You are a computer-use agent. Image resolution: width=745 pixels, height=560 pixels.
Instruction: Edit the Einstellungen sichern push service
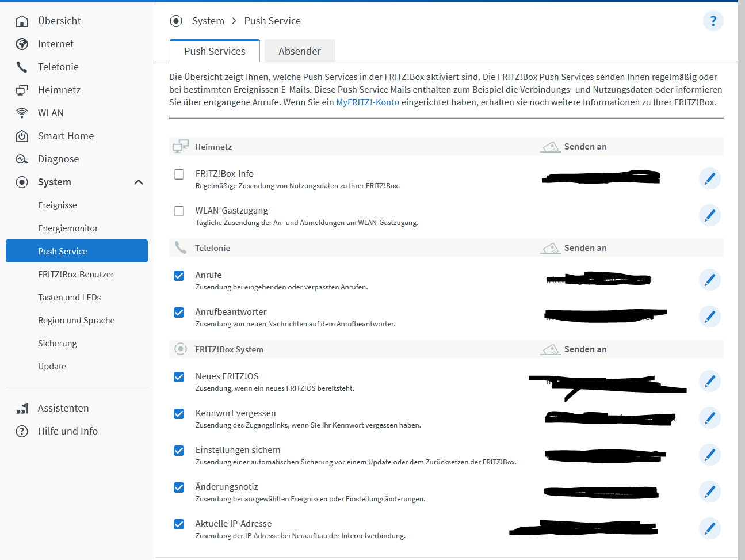pos(710,455)
